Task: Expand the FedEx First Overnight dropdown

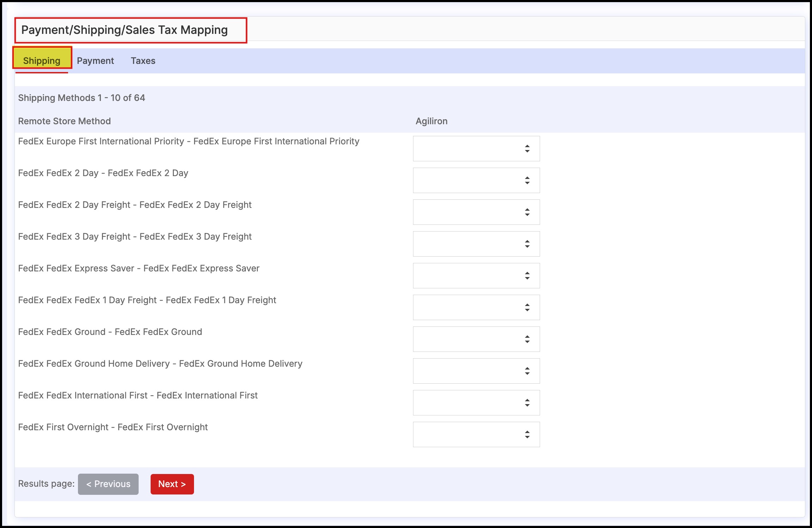Action: tap(476, 434)
